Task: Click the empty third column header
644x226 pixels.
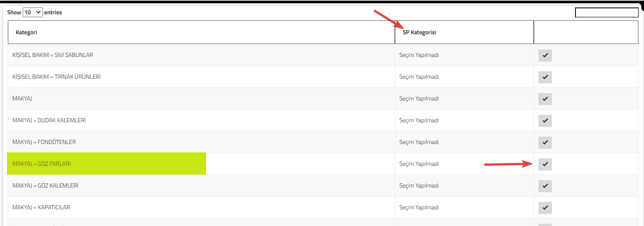Action: (585, 32)
